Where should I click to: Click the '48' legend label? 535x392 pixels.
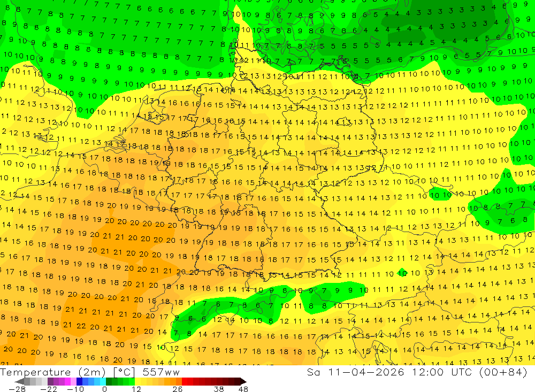click(x=243, y=389)
